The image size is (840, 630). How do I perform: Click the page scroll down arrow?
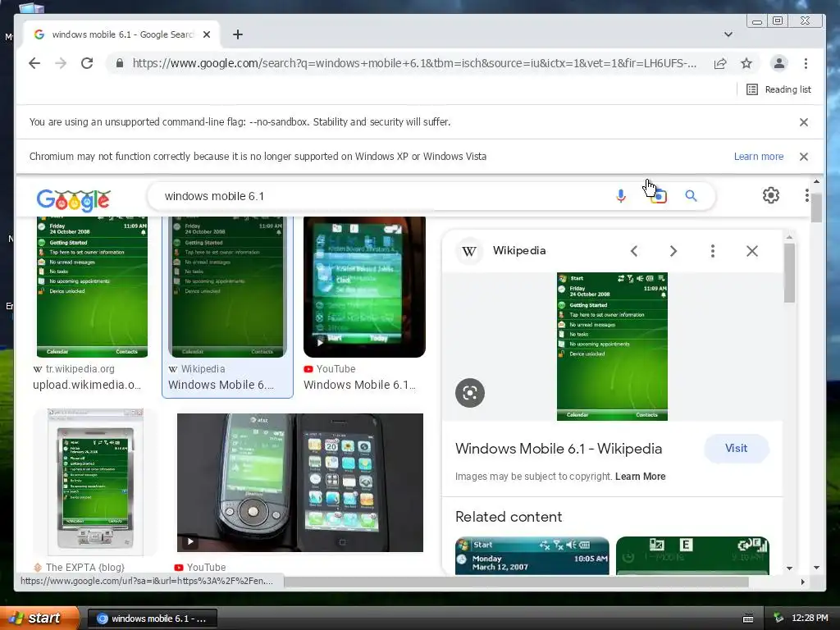pos(816,568)
